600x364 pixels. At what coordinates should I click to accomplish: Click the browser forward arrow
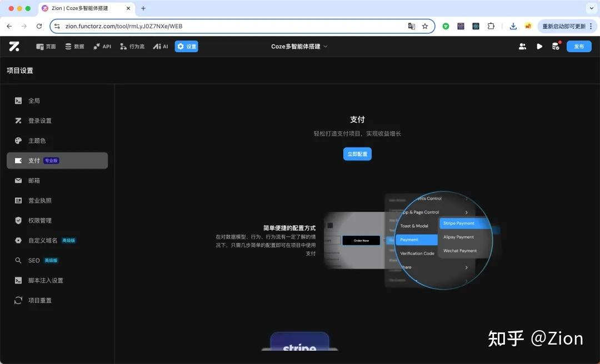tap(24, 26)
